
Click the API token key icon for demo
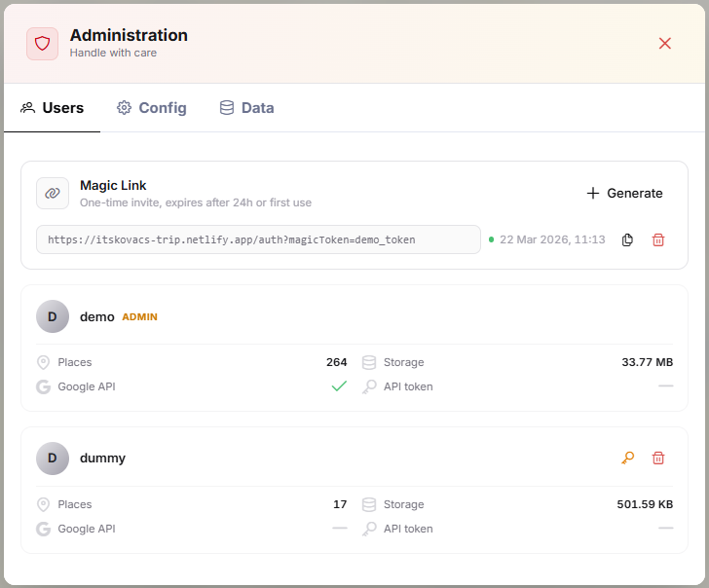click(x=369, y=386)
